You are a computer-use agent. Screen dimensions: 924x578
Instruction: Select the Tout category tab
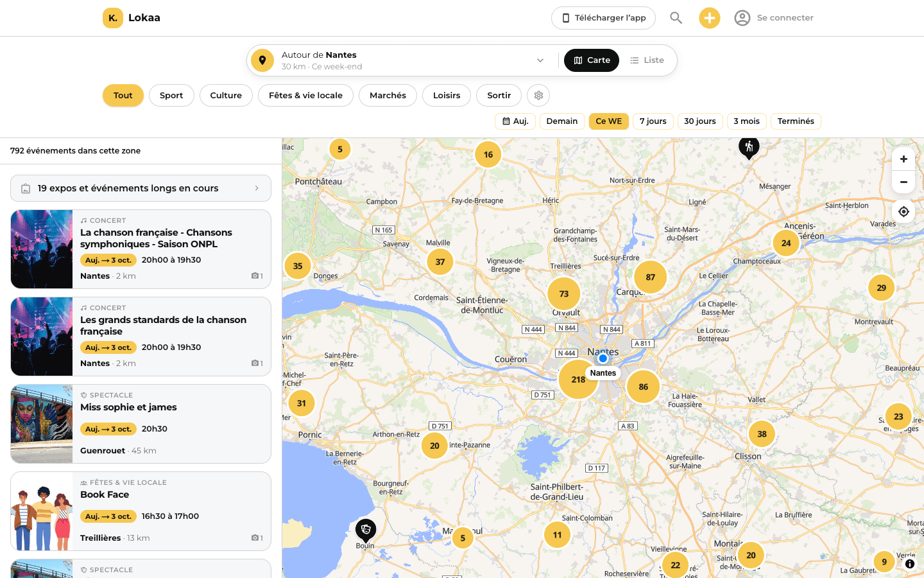pyautogui.click(x=123, y=96)
